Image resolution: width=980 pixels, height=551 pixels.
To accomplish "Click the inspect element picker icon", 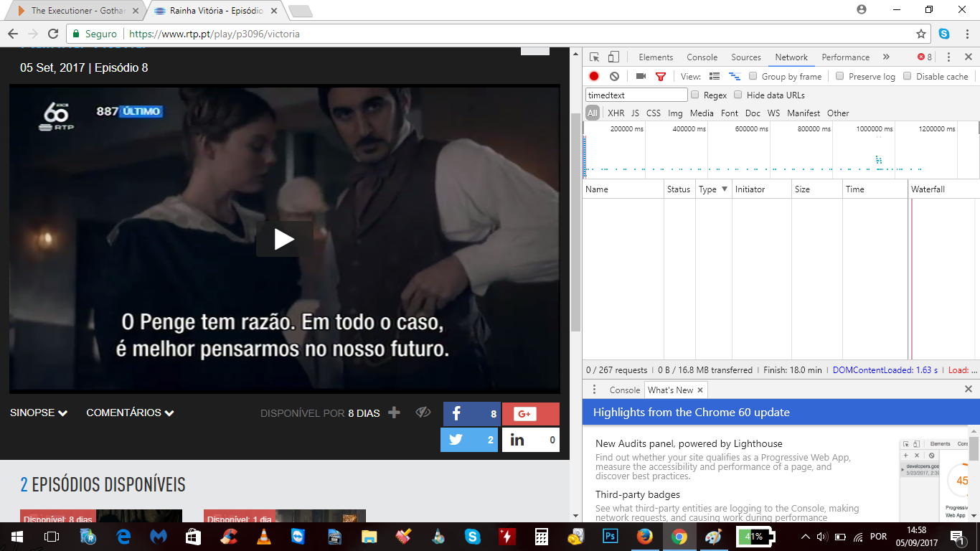I will [595, 57].
